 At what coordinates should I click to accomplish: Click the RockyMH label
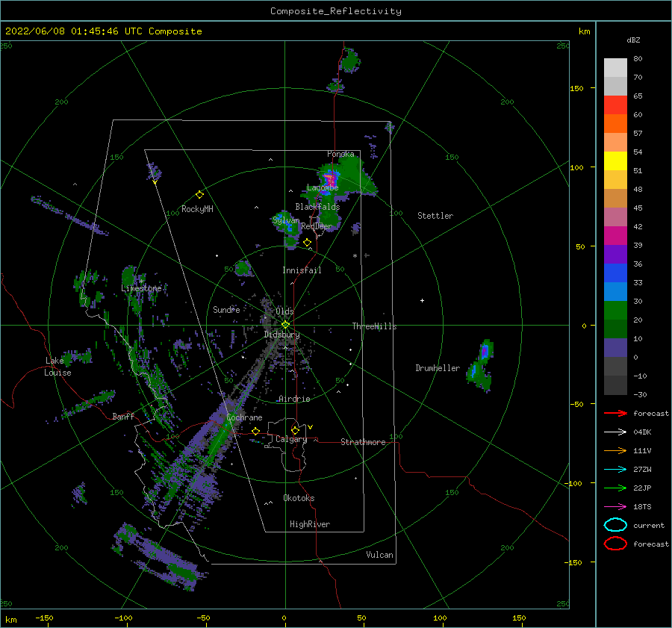197,209
